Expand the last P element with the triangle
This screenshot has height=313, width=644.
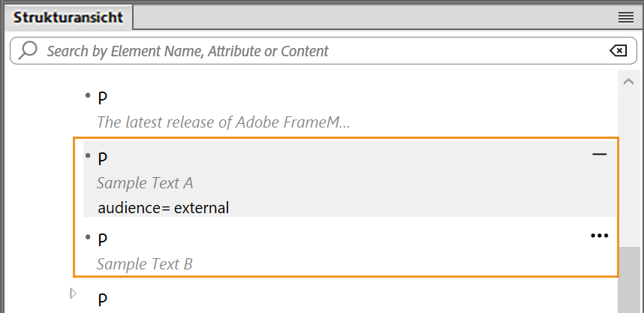click(x=74, y=293)
